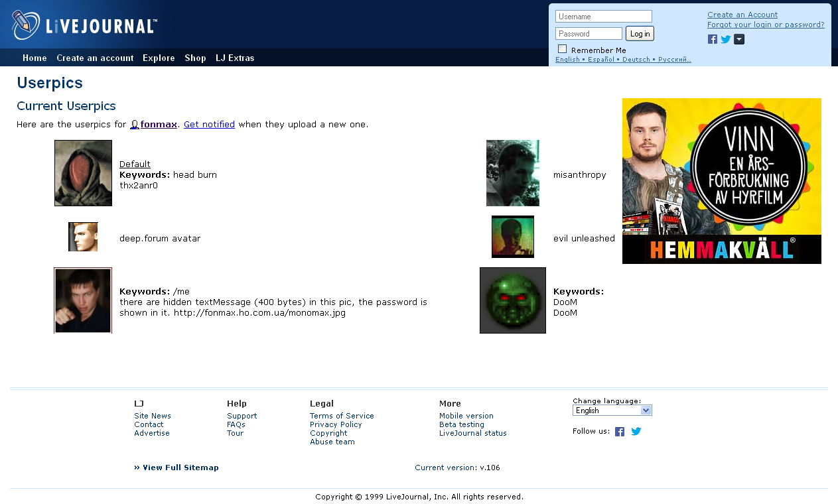Open the LiveJournal status link
Viewport: 838px width, 504px height.
pos(473,433)
